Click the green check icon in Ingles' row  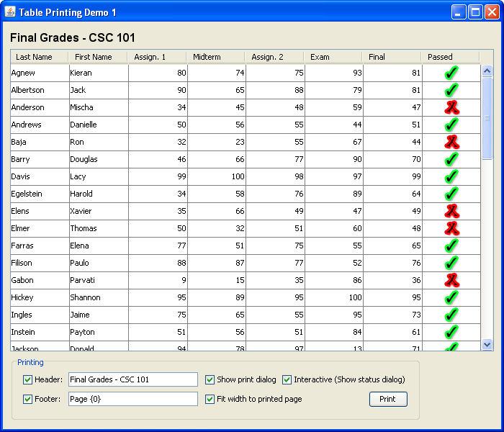pos(451,315)
